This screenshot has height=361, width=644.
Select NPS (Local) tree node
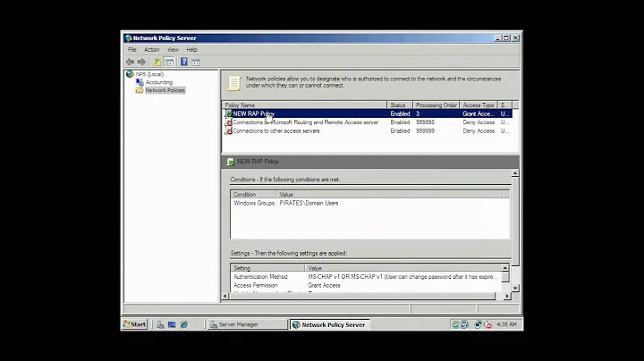pos(149,74)
